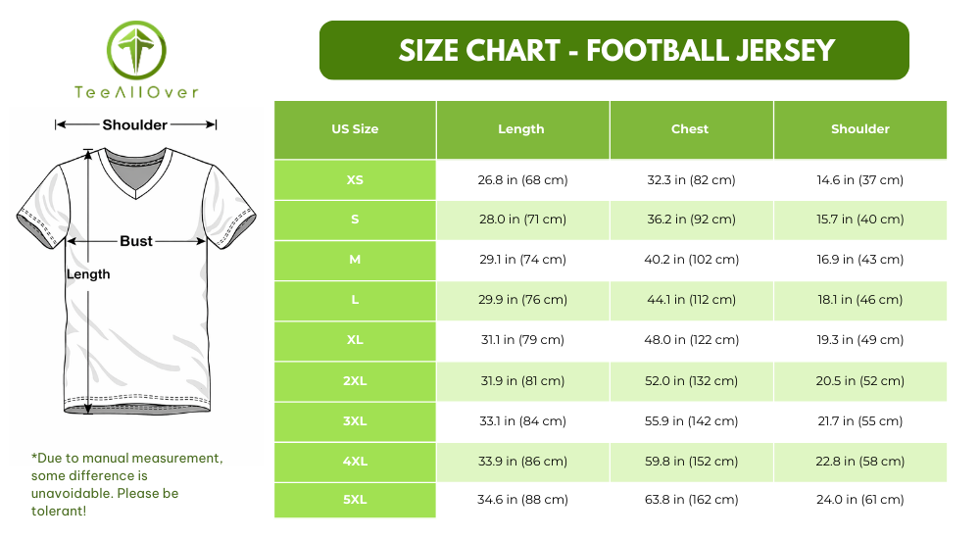Click the Length label on the jersey

tap(88, 274)
